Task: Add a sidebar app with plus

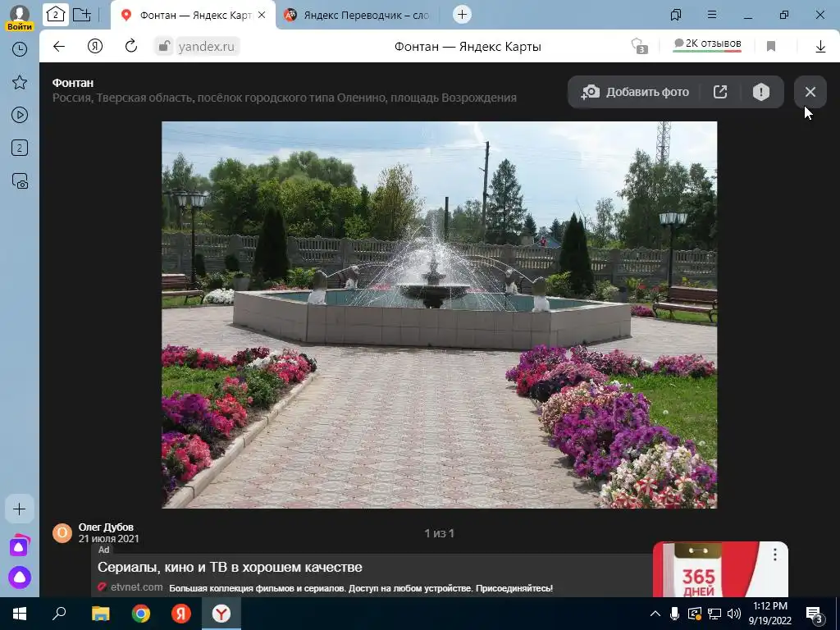Action: coord(20,509)
